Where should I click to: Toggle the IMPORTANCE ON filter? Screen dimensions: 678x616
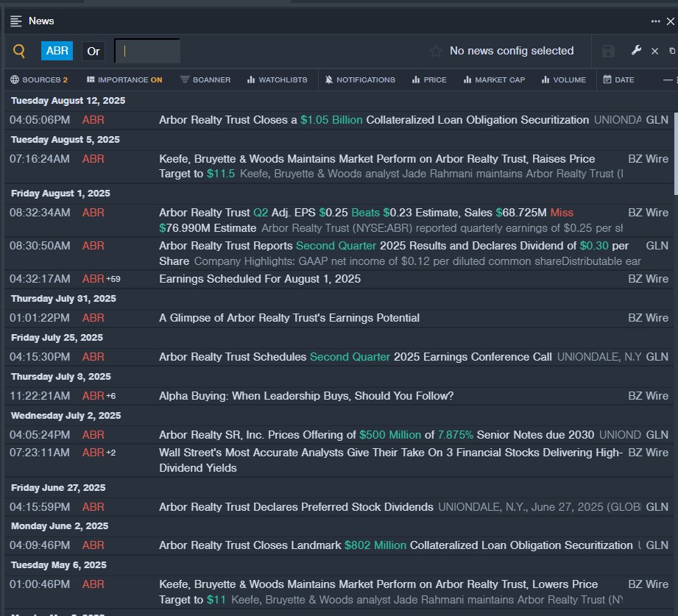coord(124,79)
